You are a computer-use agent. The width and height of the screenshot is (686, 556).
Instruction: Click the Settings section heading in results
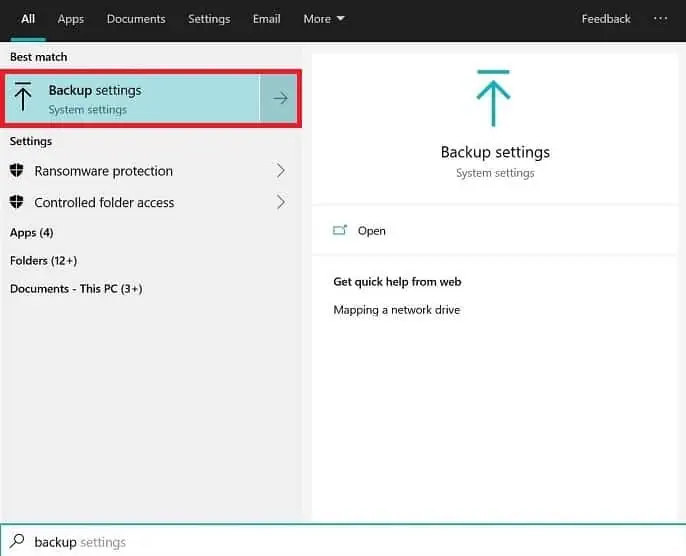(31, 141)
